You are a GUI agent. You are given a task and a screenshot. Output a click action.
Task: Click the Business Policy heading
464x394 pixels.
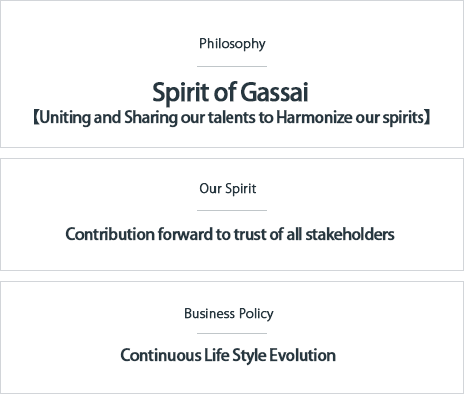229,314
